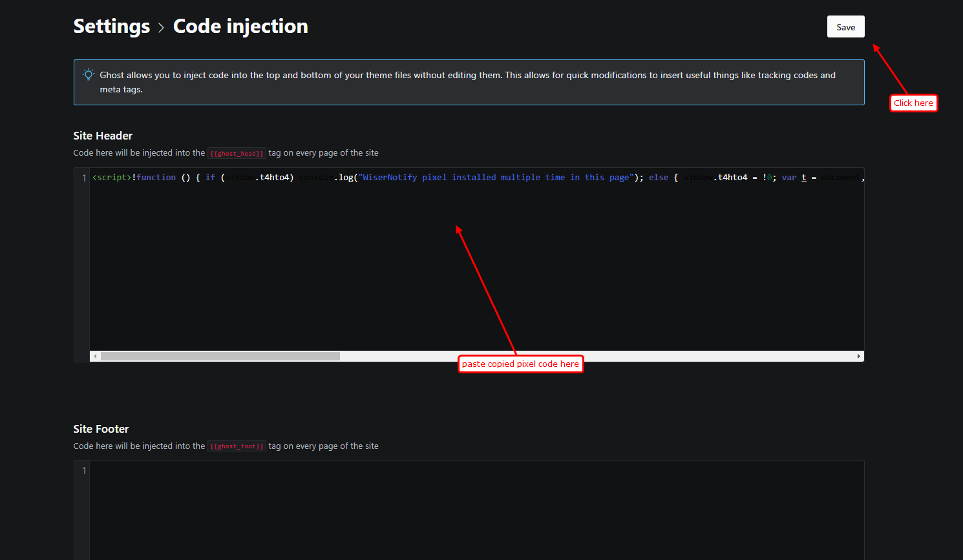
Task: Click the horizontal scrollbar thumb in Site Header
Action: point(220,356)
